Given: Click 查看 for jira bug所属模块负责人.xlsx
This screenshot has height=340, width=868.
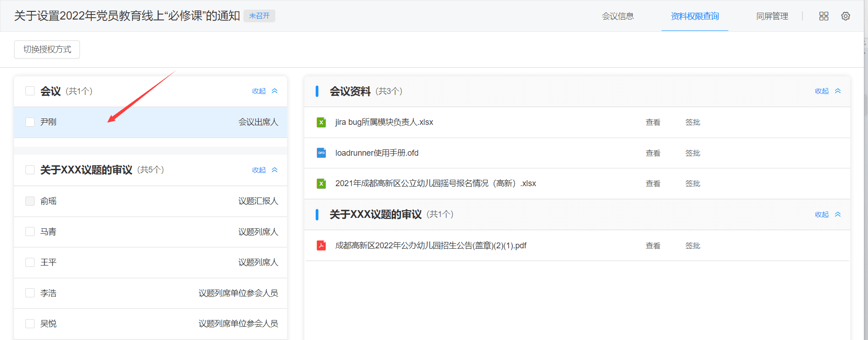Looking at the screenshot, I should point(653,122).
